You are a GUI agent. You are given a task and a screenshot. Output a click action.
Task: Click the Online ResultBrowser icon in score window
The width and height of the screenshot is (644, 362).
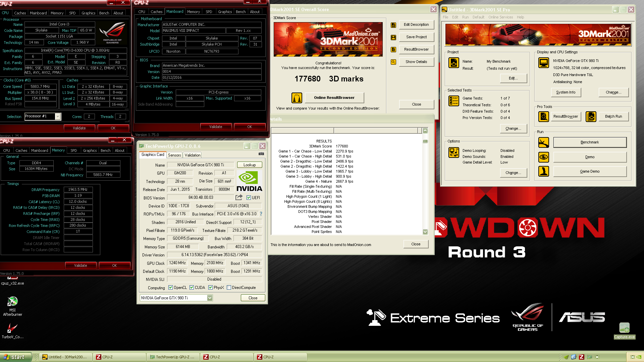click(x=297, y=98)
